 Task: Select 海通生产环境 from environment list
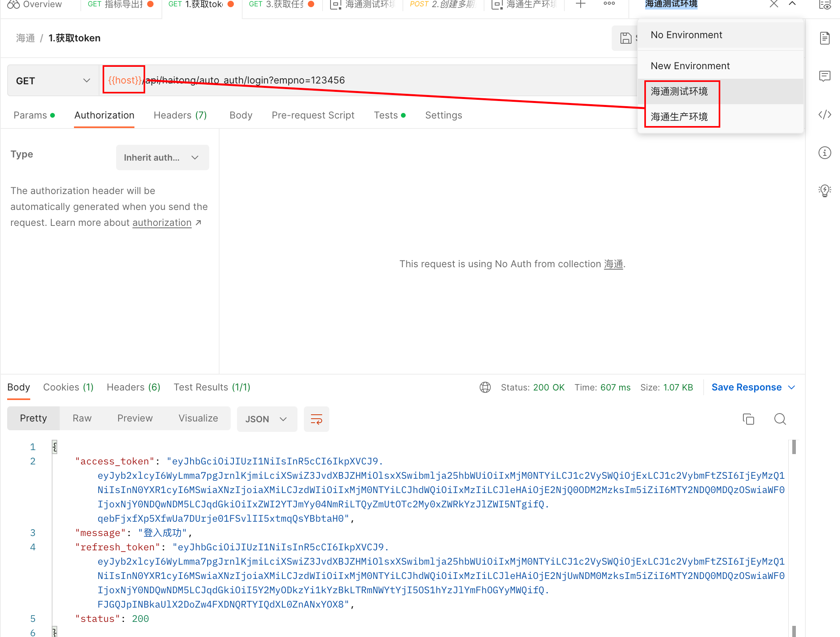click(x=679, y=117)
